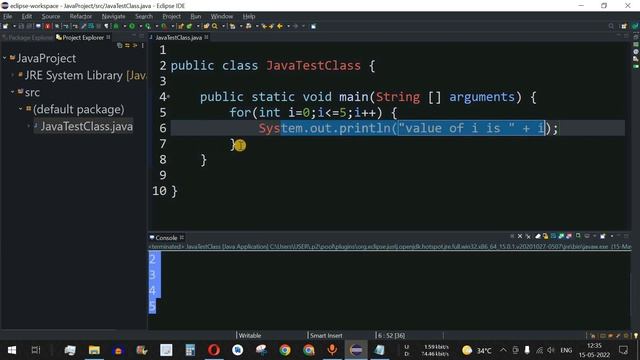Select the JavaProject project label
640x360 pixels.
tap(46, 58)
